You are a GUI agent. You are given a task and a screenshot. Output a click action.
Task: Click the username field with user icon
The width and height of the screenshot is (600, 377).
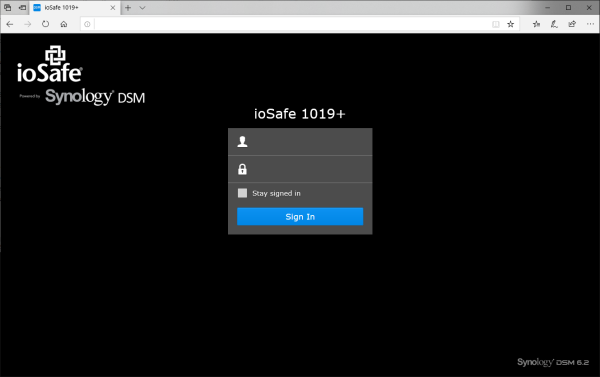tap(300, 142)
